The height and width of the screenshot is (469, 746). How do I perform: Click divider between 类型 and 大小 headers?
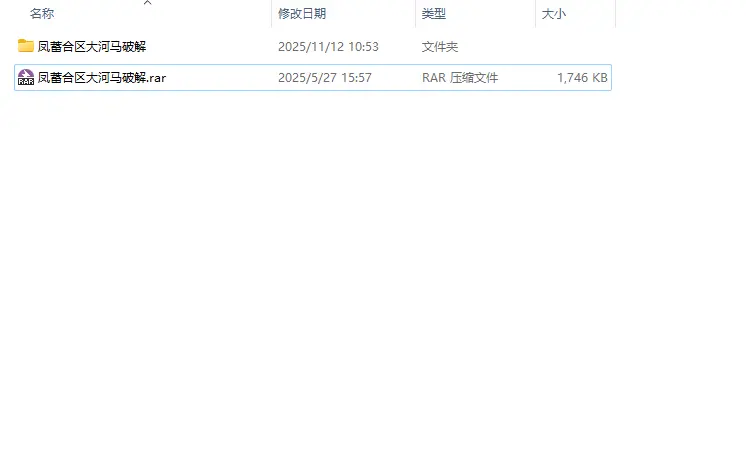(x=536, y=14)
